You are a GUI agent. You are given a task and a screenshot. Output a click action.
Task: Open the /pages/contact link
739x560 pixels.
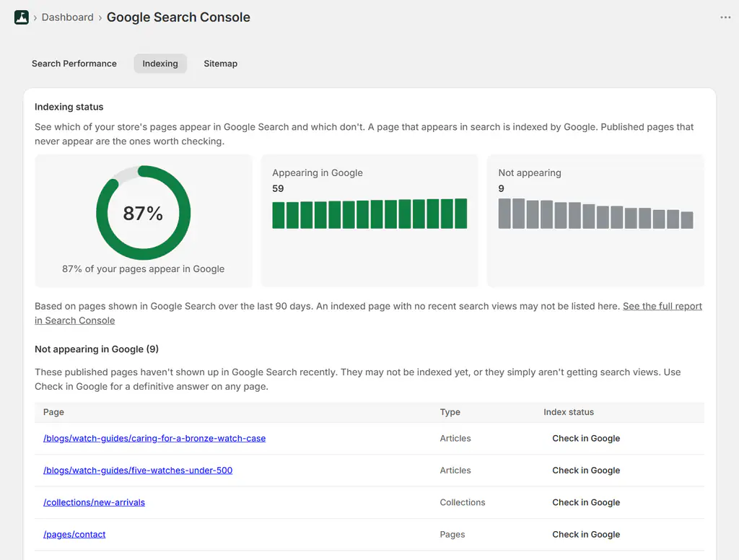point(74,535)
